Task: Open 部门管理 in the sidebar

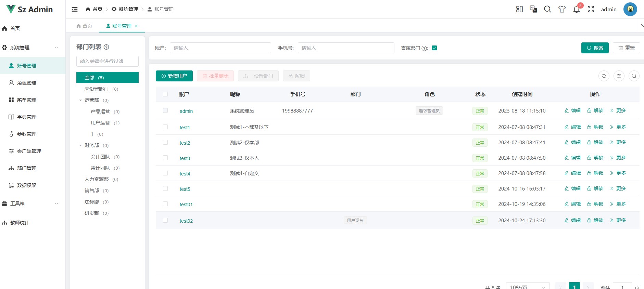Action: point(33,168)
